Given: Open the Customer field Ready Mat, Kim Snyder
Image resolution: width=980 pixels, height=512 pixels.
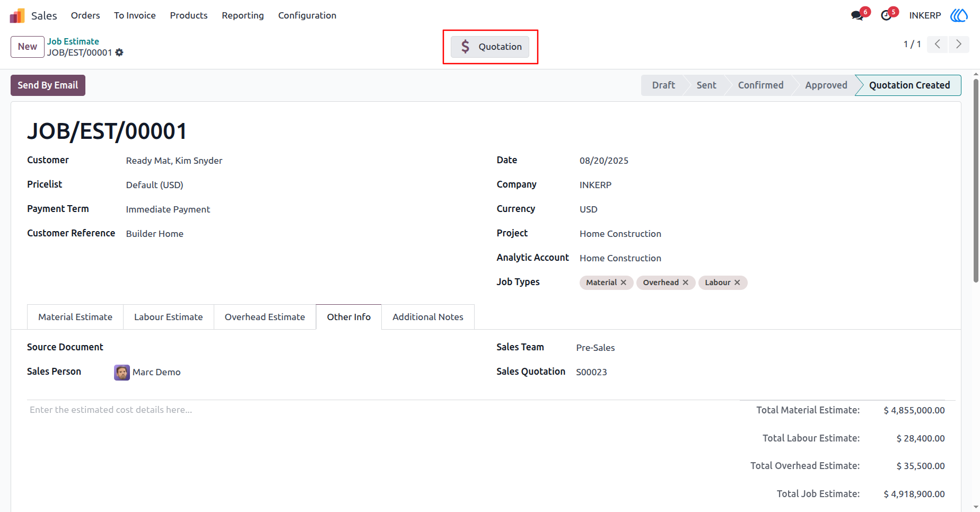Looking at the screenshot, I should [174, 161].
